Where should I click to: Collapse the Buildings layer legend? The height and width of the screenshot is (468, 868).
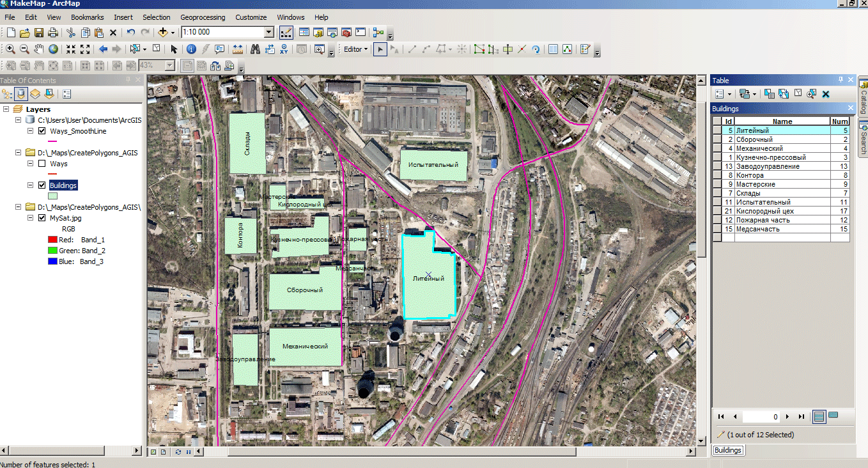30,185
